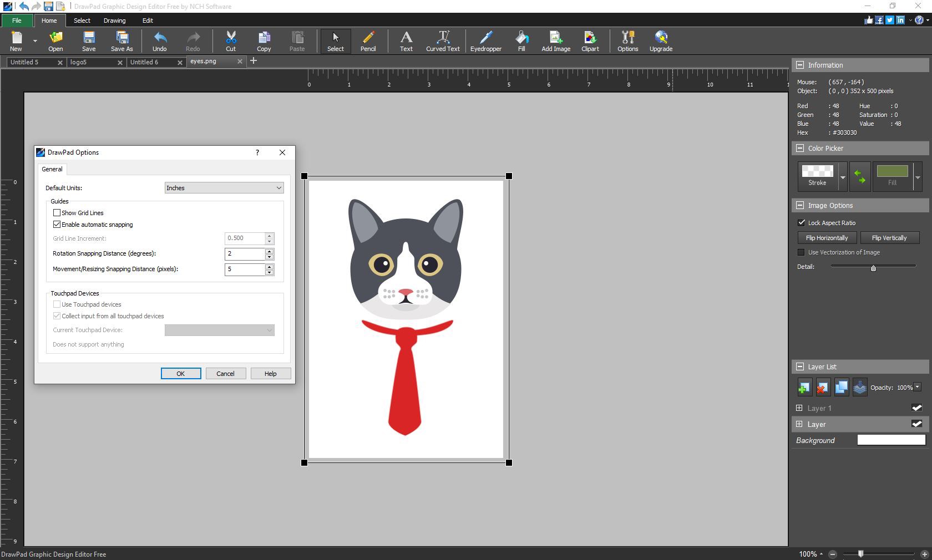Disable Enable automatic snapping
This screenshot has width=932, height=560.
point(57,224)
